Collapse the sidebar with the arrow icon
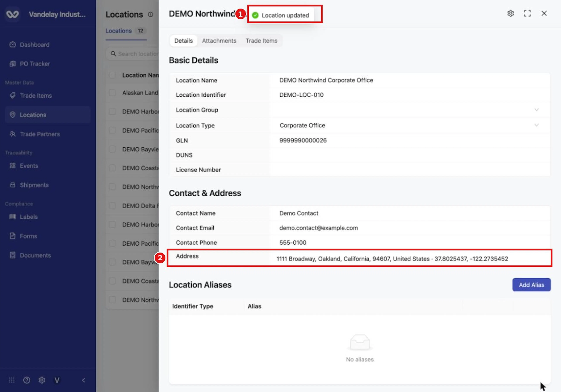561x392 pixels. (84, 380)
